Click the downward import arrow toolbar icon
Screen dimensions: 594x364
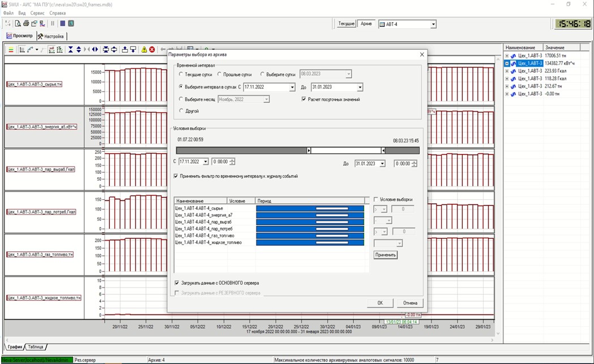[133, 50]
